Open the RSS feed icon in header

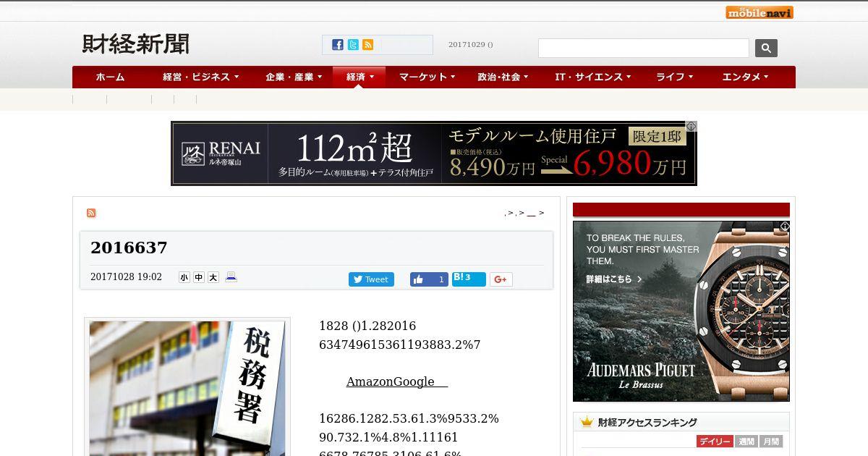[367, 45]
